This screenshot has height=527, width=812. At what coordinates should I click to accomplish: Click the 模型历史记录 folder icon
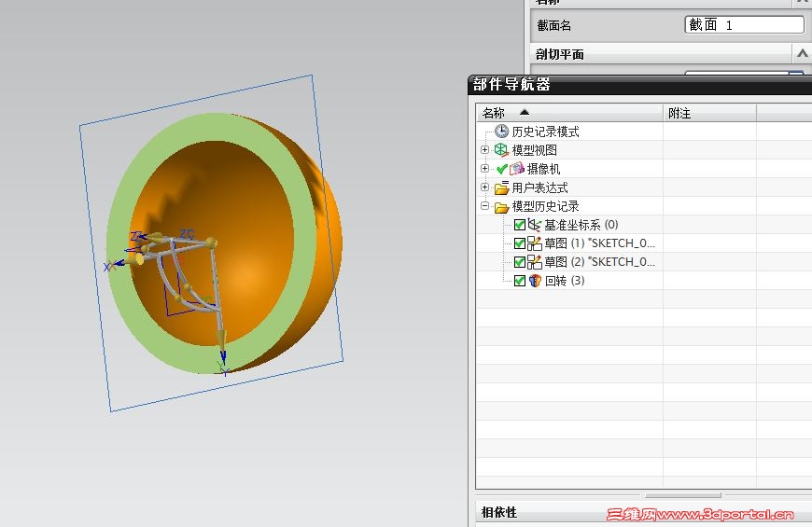pyautogui.click(x=501, y=206)
